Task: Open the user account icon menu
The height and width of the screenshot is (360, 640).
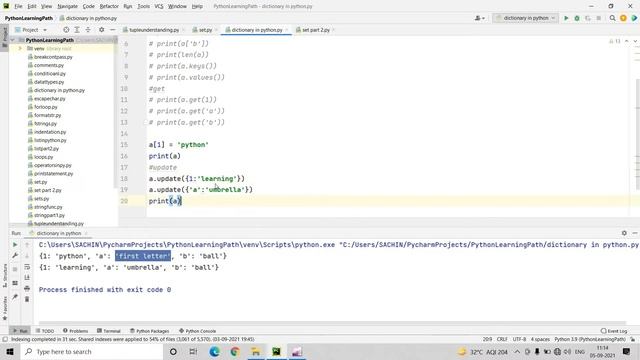Action: (x=479, y=18)
